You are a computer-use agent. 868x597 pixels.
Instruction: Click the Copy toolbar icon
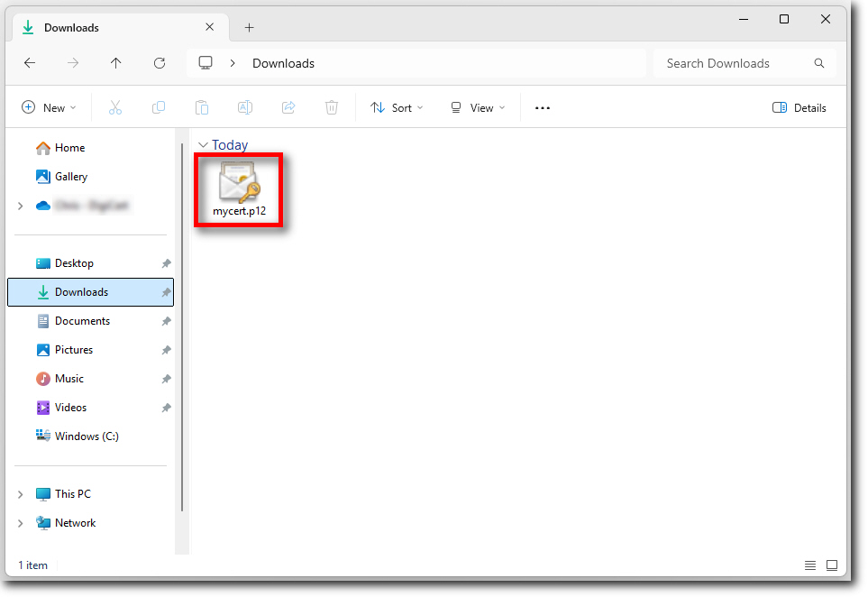[159, 107]
